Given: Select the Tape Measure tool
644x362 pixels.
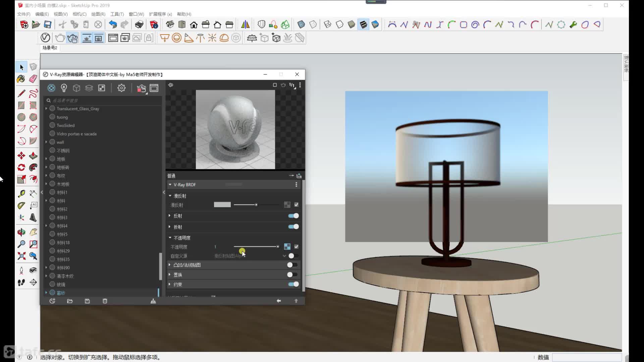Looking at the screenshot, I should pos(21,194).
